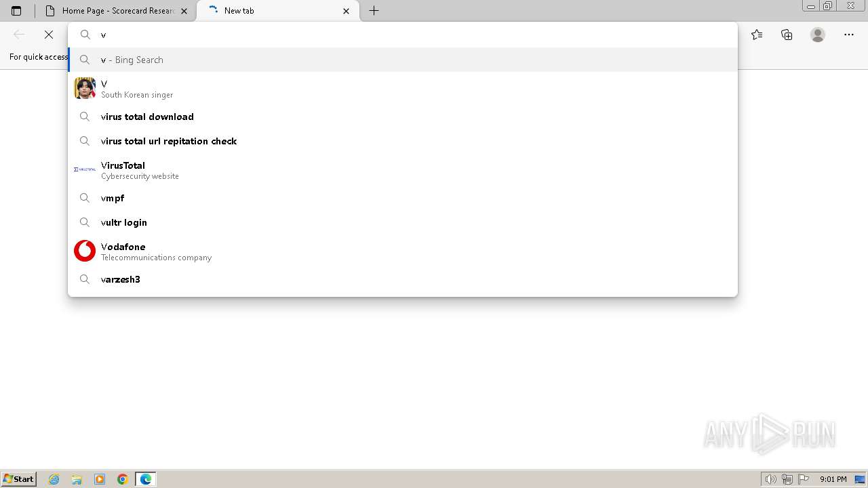The width and height of the screenshot is (868, 488).
Task: Click magnifier icon beside 'varzesh3'
Action: [x=85, y=279]
